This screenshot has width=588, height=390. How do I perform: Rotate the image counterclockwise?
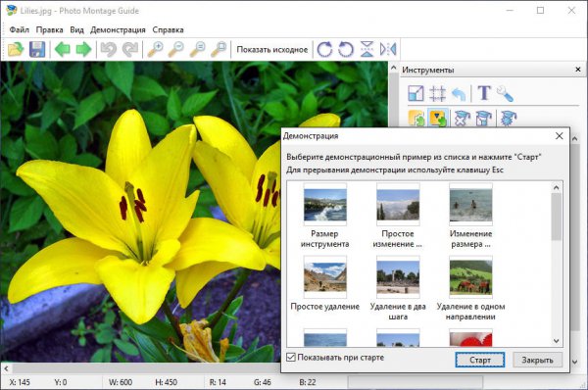(x=346, y=50)
